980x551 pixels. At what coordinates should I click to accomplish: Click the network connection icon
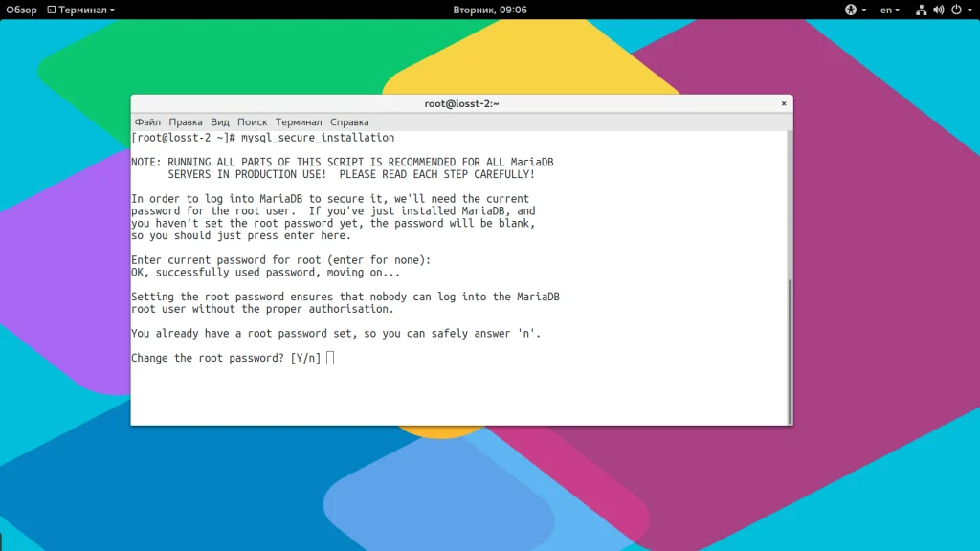click(x=921, y=10)
